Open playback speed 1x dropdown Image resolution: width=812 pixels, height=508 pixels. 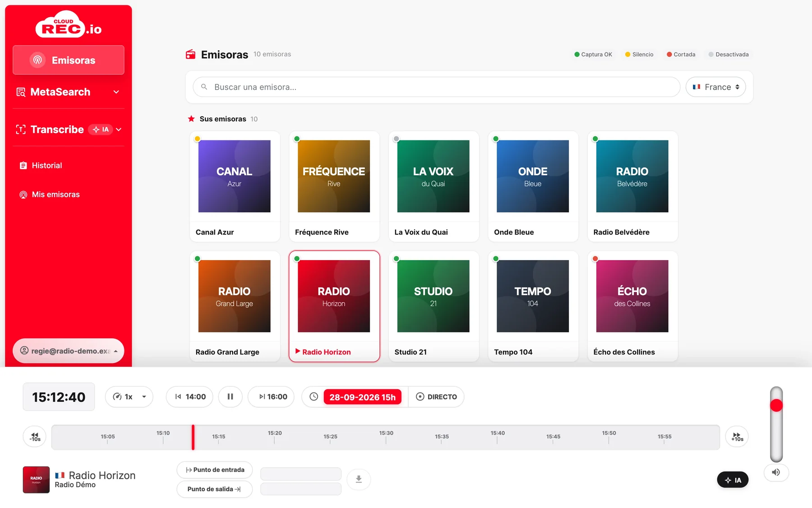point(129,397)
